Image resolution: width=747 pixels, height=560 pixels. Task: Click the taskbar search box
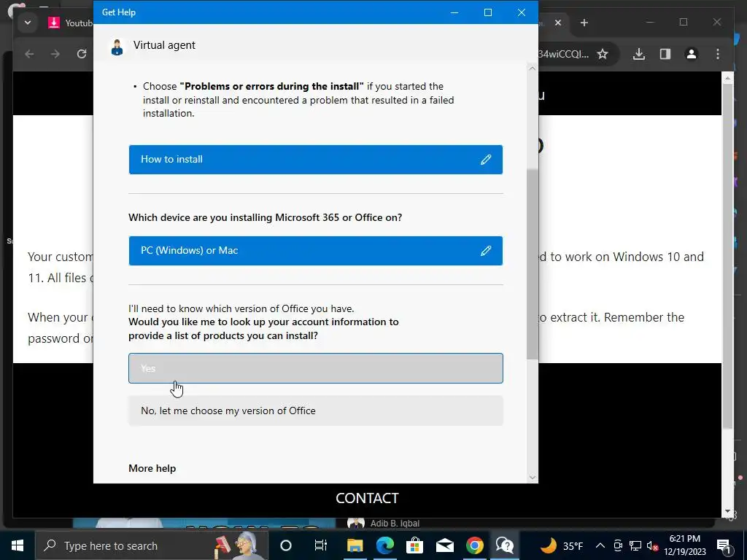pos(152,545)
